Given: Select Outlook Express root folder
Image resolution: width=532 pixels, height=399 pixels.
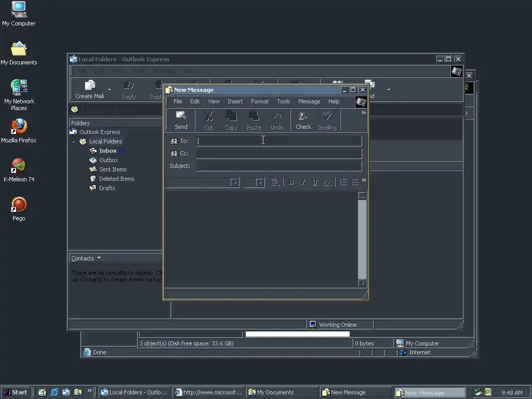Looking at the screenshot, I should pyautogui.click(x=100, y=132).
